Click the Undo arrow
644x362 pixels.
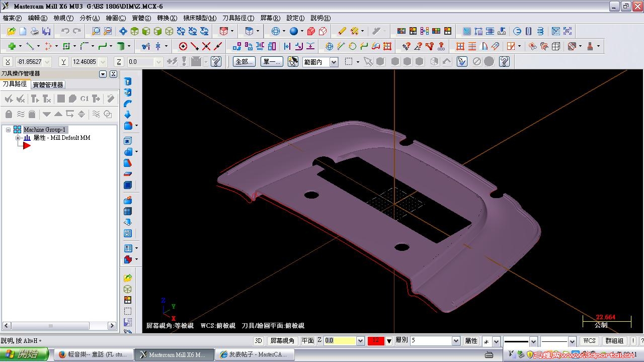coord(65,31)
